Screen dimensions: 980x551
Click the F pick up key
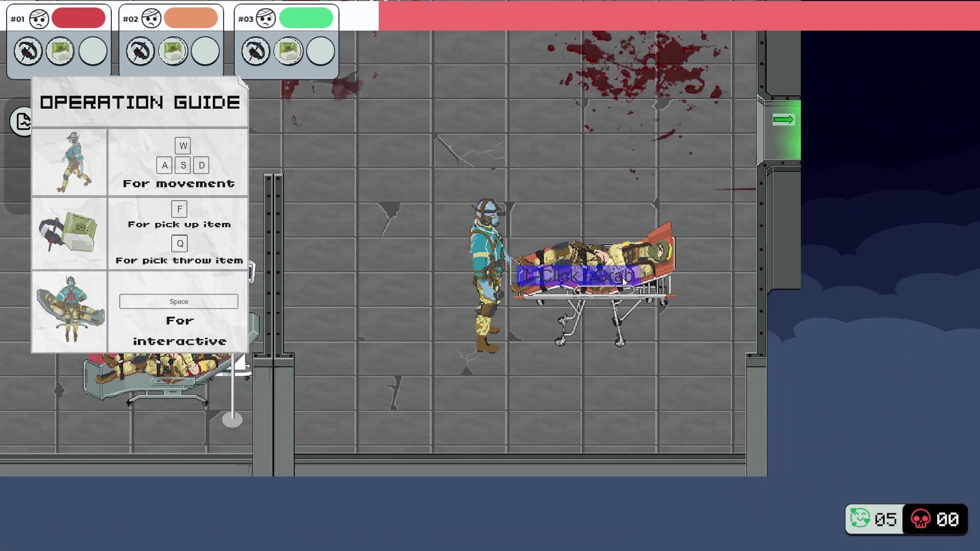coord(179,209)
